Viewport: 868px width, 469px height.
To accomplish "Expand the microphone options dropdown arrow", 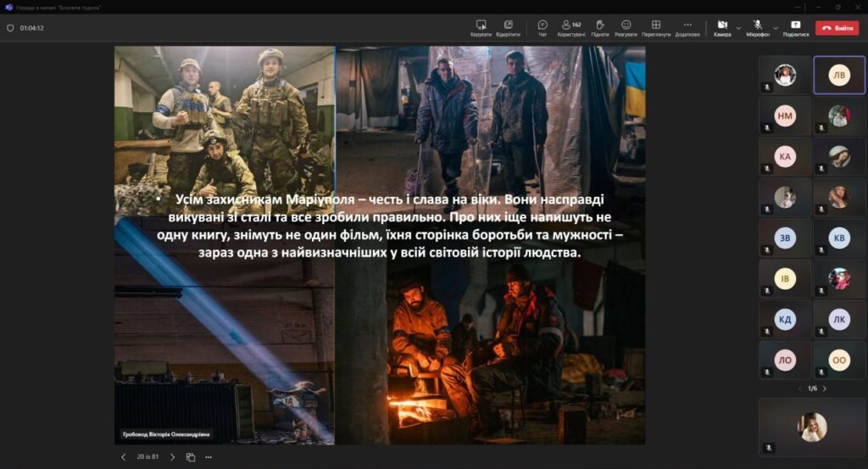I will tap(775, 27).
